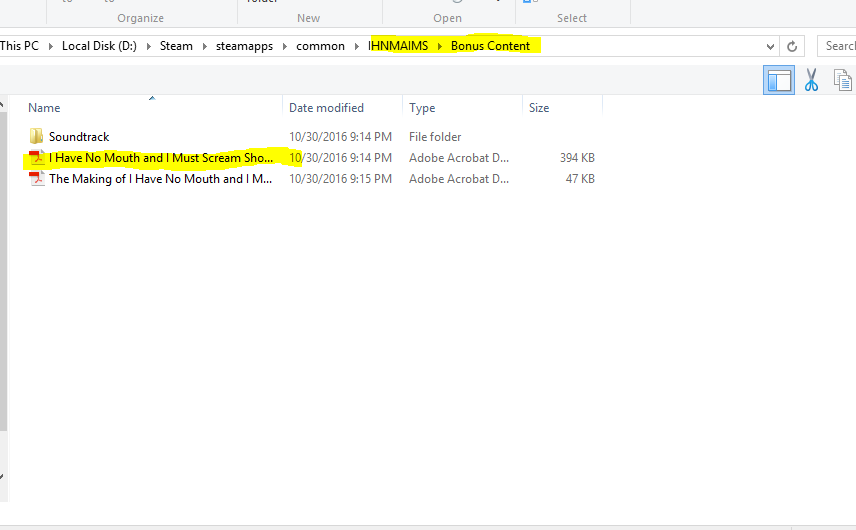Click the Select ribbon group label
Viewport: 856px width, 530px height.
(x=572, y=18)
